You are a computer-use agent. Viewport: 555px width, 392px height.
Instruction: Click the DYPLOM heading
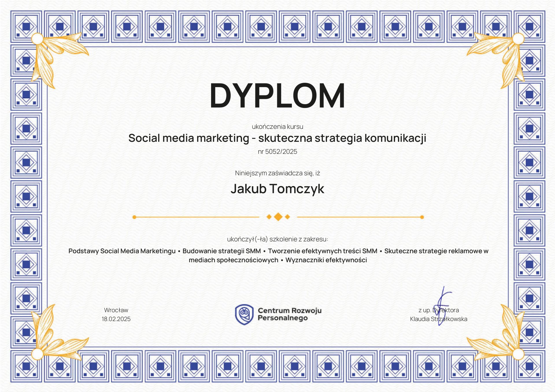pos(277,95)
